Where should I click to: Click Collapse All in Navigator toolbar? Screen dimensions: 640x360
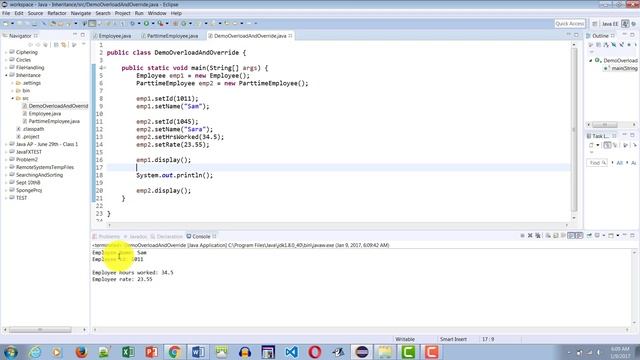coord(56,44)
